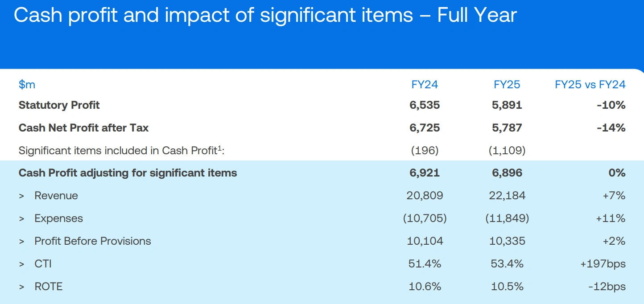Select the -12bps ROTE change value
The height and width of the screenshot is (304, 644).
pos(606,287)
